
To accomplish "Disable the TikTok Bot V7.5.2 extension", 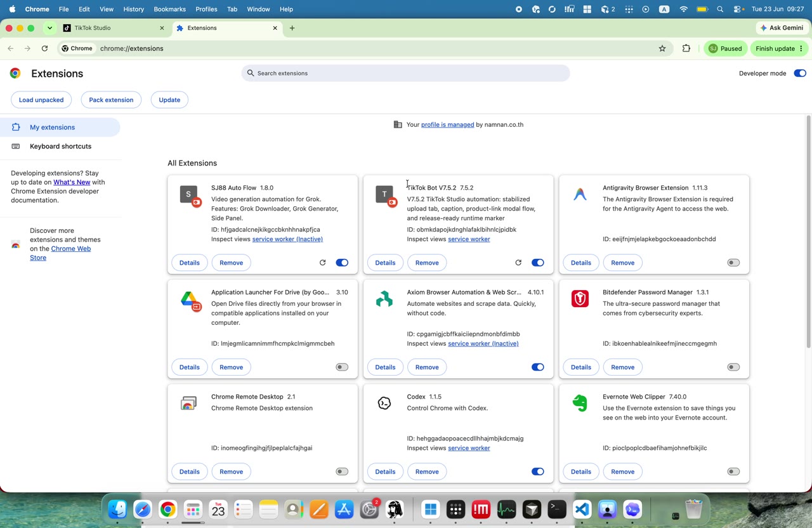I will pyautogui.click(x=538, y=263).
